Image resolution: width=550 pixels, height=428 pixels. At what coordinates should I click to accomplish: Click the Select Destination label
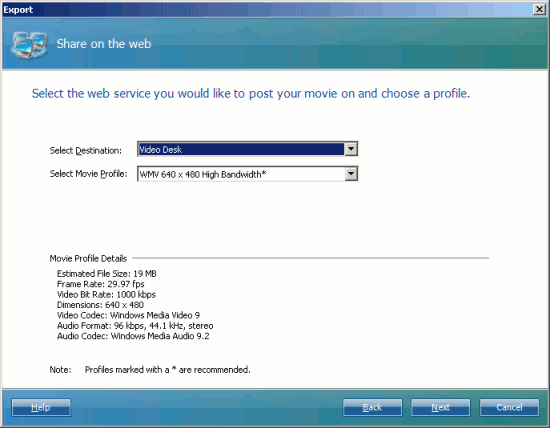(x=86, y=151)
